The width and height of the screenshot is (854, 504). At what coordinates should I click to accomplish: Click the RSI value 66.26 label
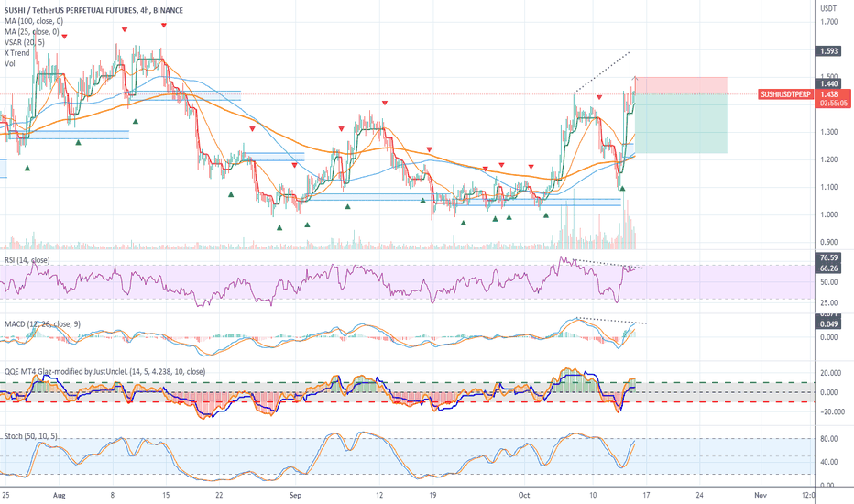828,268
